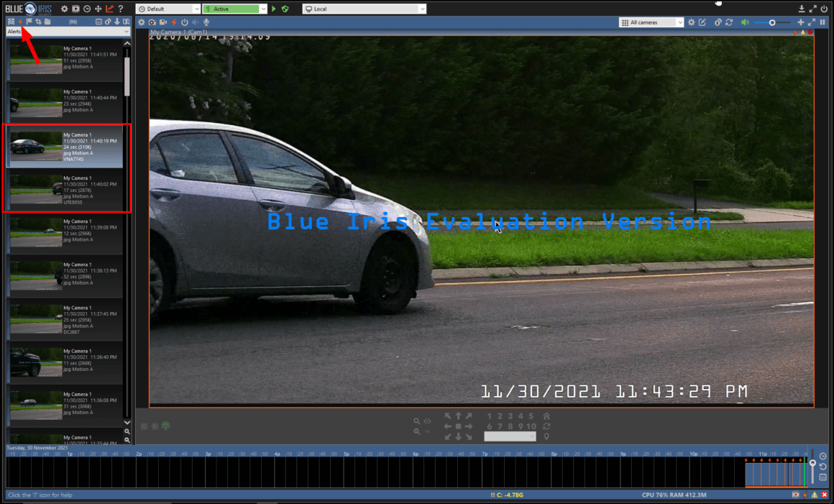The height and width of the screenshot is (504, 834).
Task: Click the open book icon in the clip list toolbar
Action: (126, 22)
